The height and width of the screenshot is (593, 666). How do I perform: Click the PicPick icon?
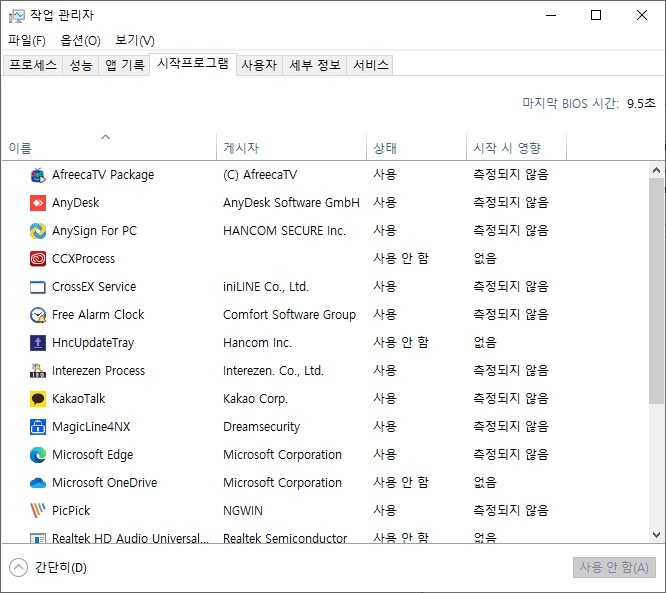tap(38, 511)
